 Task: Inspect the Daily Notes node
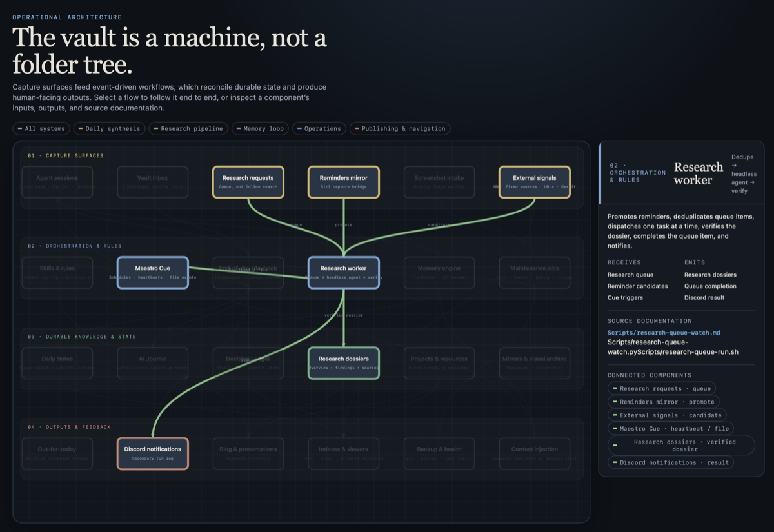click(x=57, y=363)
